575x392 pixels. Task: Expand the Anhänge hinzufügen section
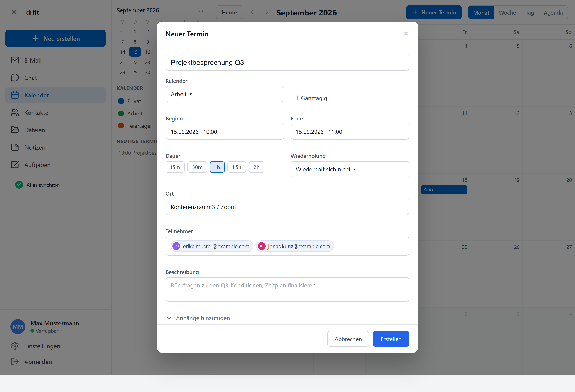[x=198, y=318]
